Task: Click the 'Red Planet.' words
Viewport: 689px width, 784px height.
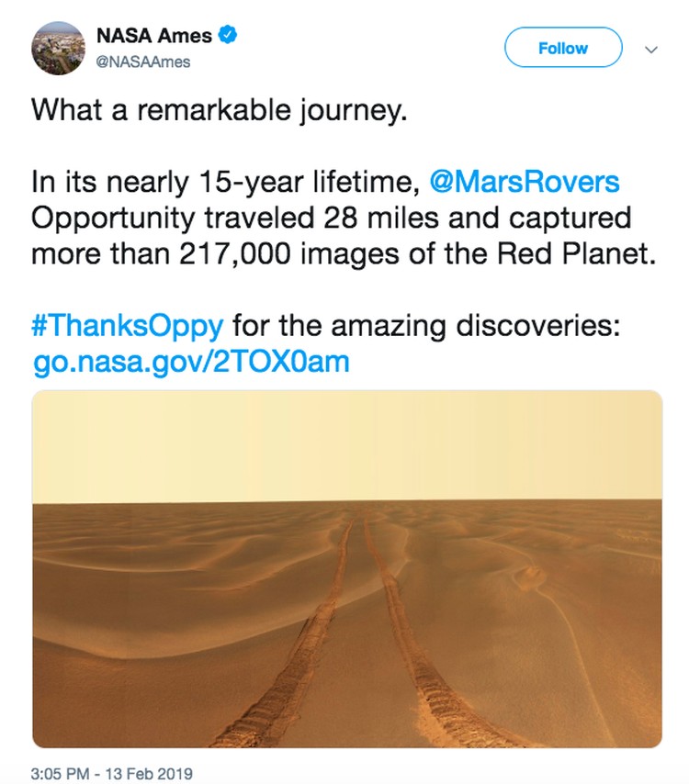Action: pyautogui.click(x=576, y=253)
